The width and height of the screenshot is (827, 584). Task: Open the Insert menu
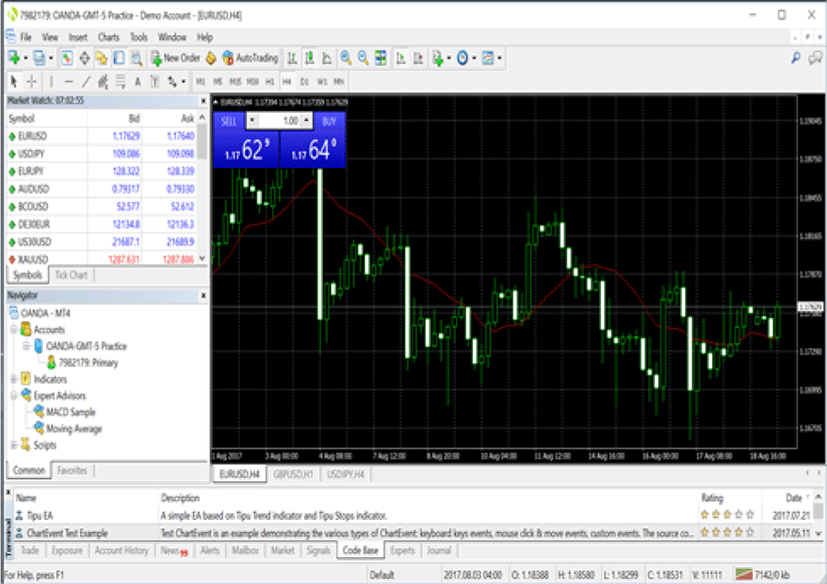tap(78, 37)
